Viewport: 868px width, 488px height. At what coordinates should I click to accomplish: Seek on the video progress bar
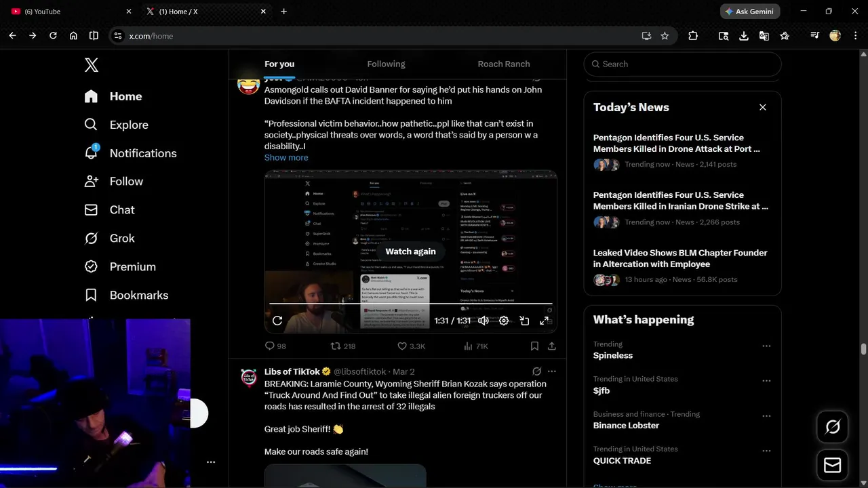pyautogui.click(x=411, y=304)
